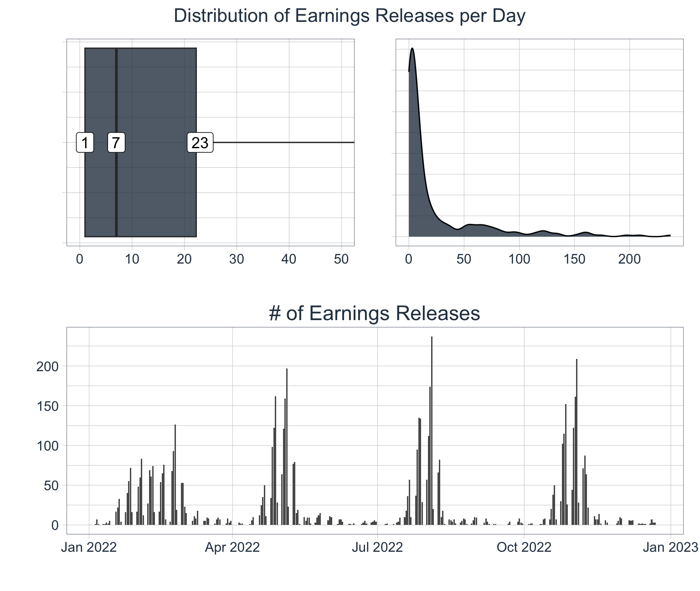
Task: Click the box plot x-axis tick "20"
Action: pyautogui.click(x=184, y=259)
